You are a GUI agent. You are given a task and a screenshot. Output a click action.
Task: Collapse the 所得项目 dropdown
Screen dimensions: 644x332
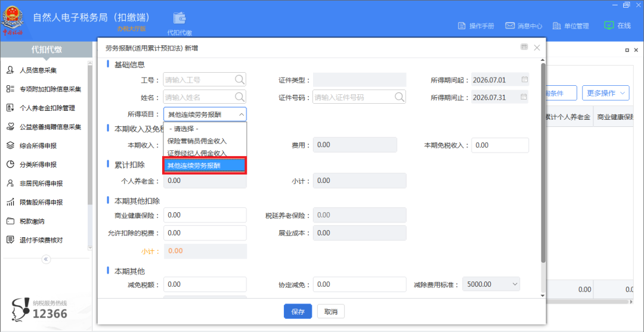(x=241, y=115)
